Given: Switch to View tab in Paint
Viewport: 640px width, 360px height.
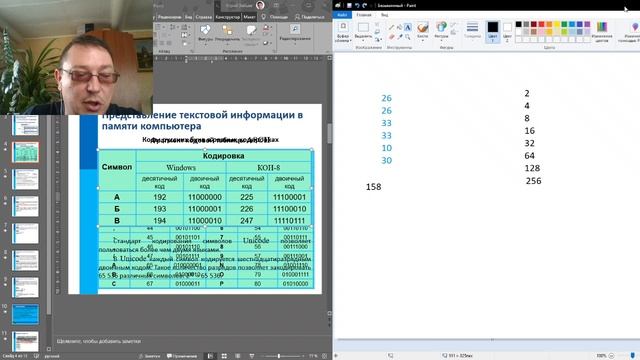Looking at the screenshot, I should point(384,15).
